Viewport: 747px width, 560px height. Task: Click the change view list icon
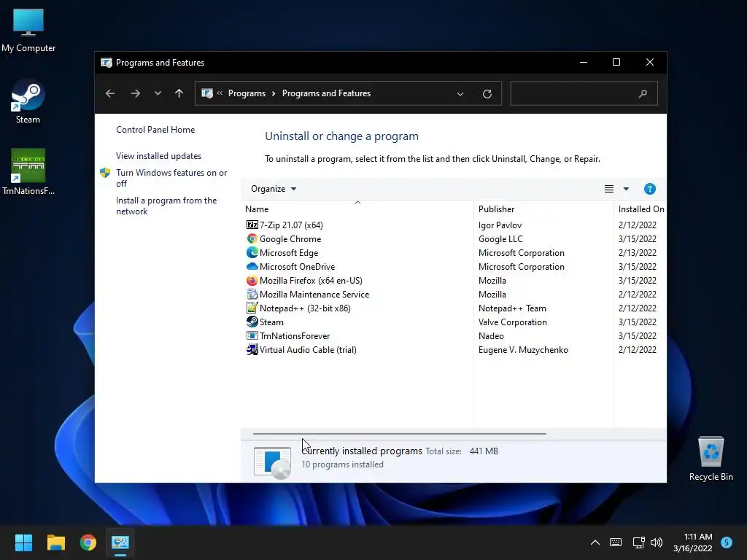click(x=609, y=189)
